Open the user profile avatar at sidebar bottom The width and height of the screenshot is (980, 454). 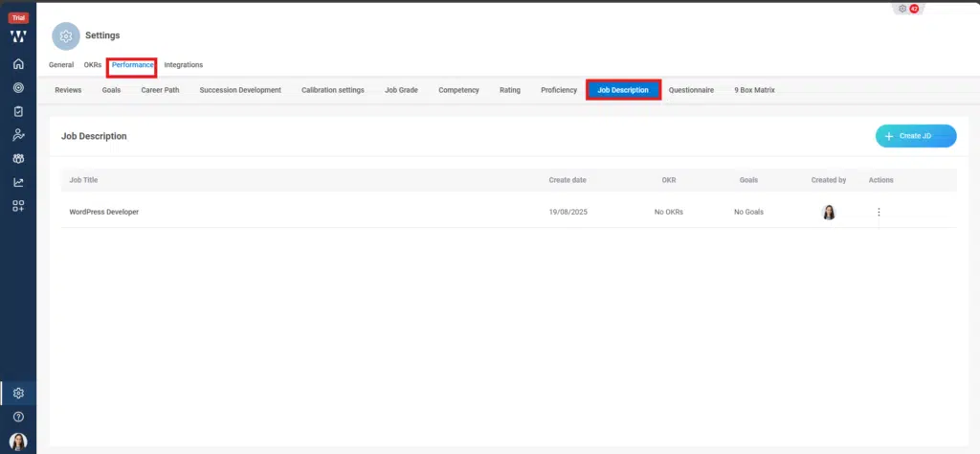click(18, 442)
